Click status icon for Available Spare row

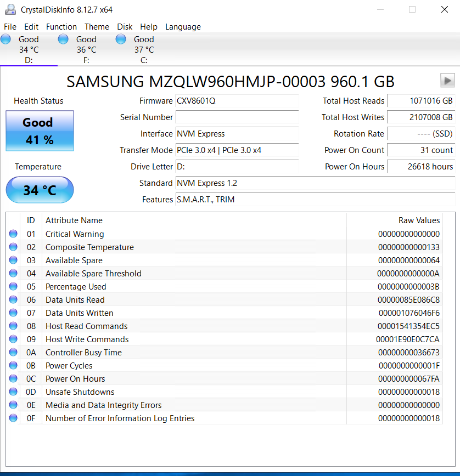(x=13, y=260)
